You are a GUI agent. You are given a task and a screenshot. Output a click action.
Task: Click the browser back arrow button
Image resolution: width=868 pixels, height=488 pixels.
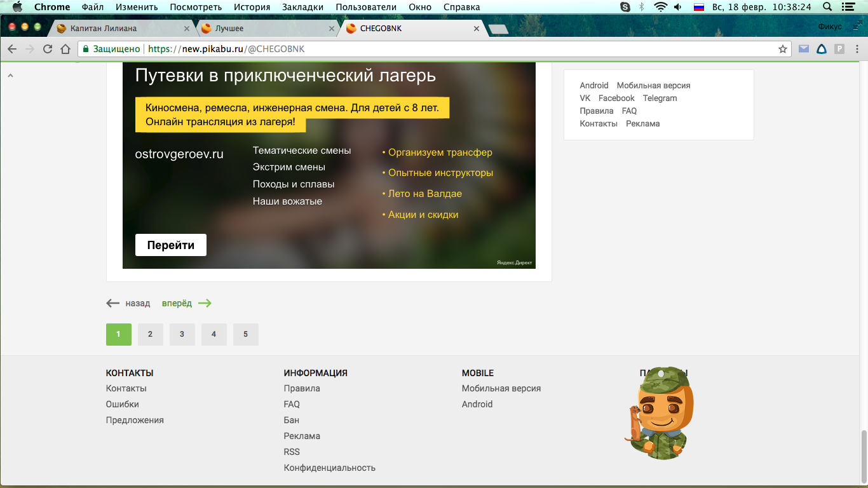(x=12, y=49)
